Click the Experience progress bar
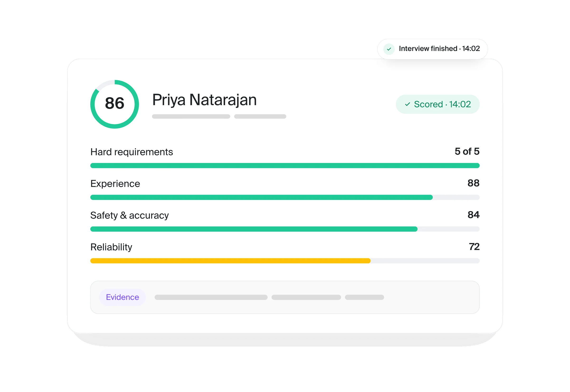The image size is (570, 392). click(x=285, y=197)
